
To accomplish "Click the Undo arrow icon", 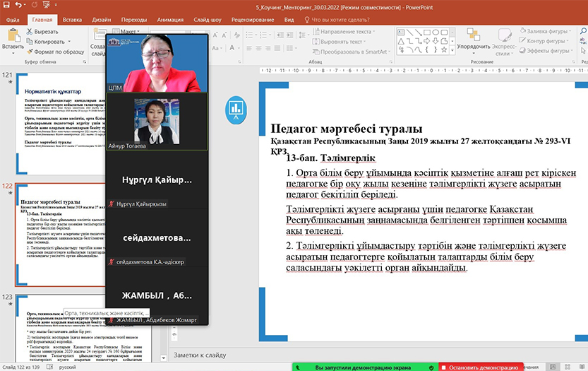I will 19,6.
